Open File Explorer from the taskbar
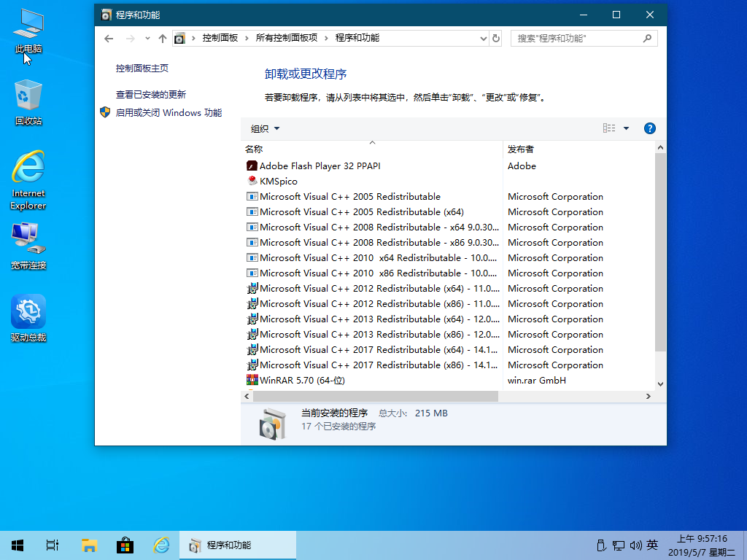 89,545
